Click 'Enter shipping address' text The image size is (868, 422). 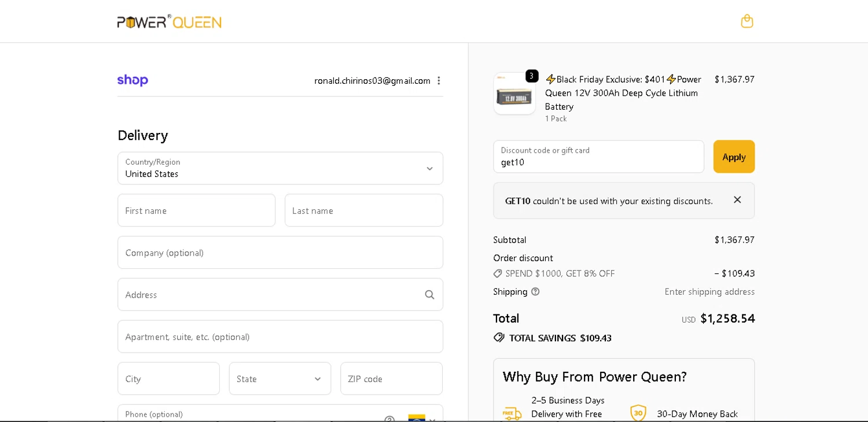[709, 292]
